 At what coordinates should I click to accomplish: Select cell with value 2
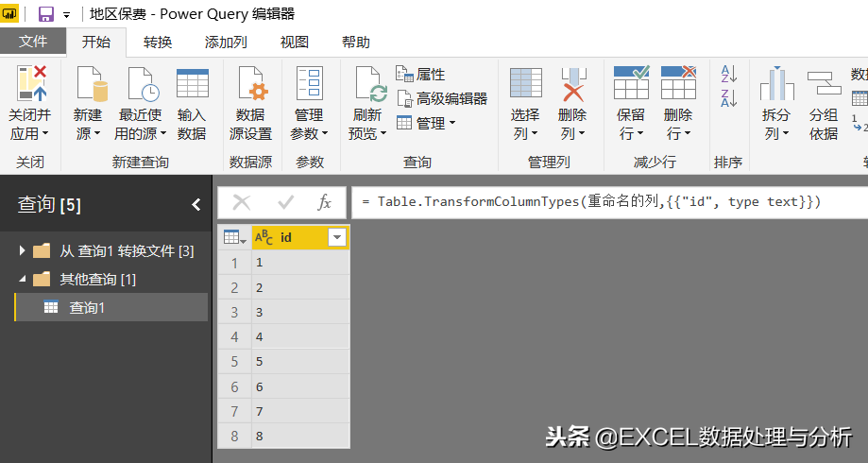click(x=300, y=287)
